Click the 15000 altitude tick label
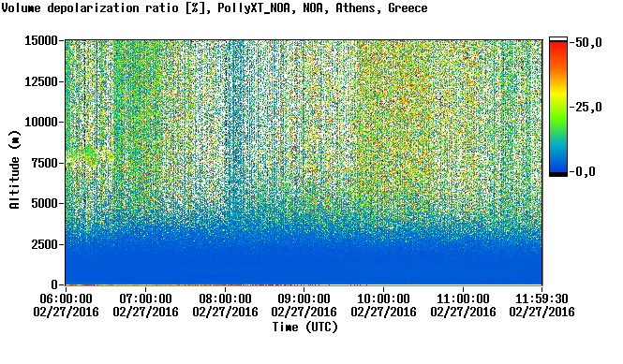 point(41,41)
